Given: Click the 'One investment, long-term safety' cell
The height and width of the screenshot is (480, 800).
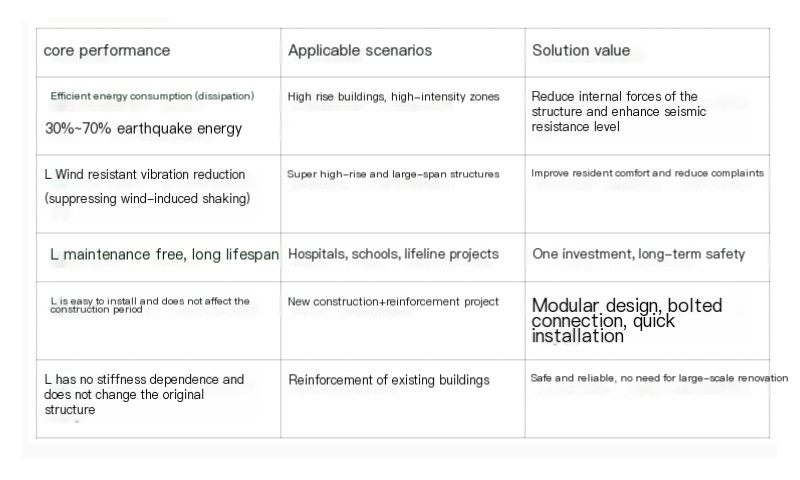Looking at the screenshot, I should pyautogui.click(x=647, y=258).
